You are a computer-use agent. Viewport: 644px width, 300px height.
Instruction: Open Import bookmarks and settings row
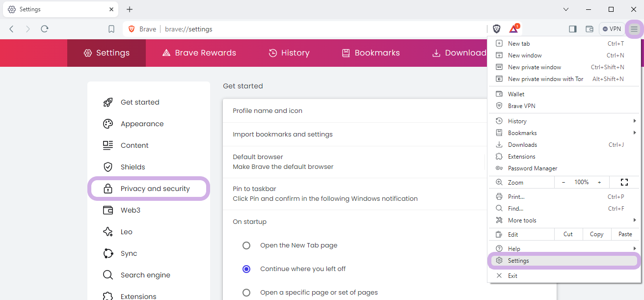355,135
